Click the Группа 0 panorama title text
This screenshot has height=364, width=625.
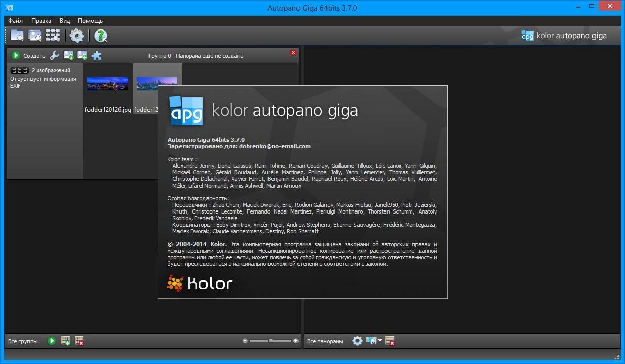pos(196,56)
